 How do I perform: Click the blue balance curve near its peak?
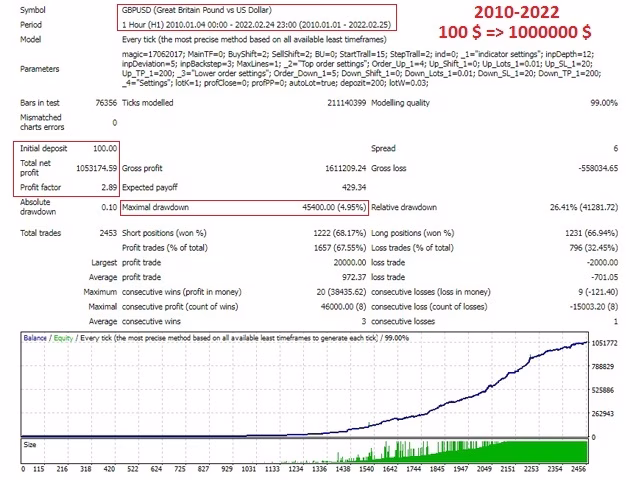tap(580, 344)
